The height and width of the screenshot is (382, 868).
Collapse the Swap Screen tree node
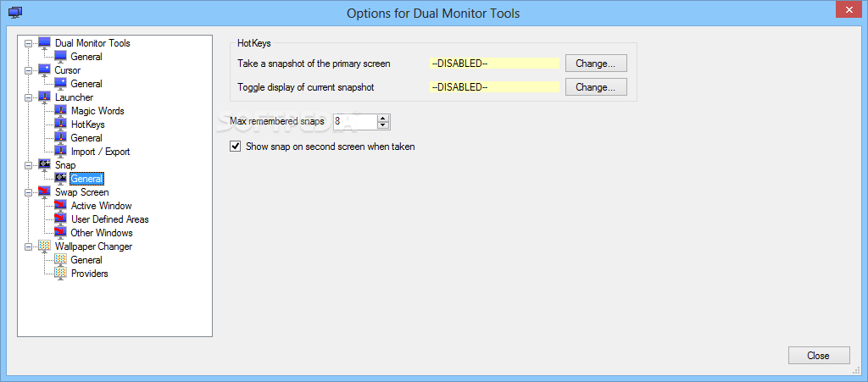[29, 192]
